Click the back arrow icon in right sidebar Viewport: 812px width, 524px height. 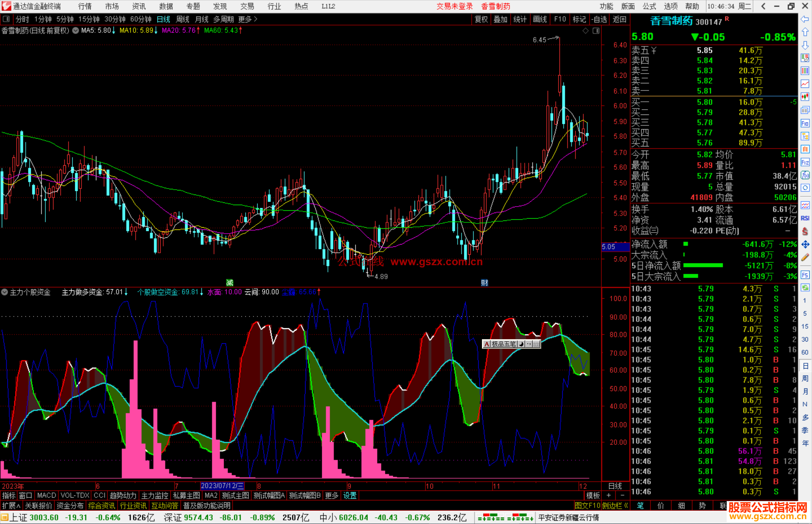(x=805, y=19)
